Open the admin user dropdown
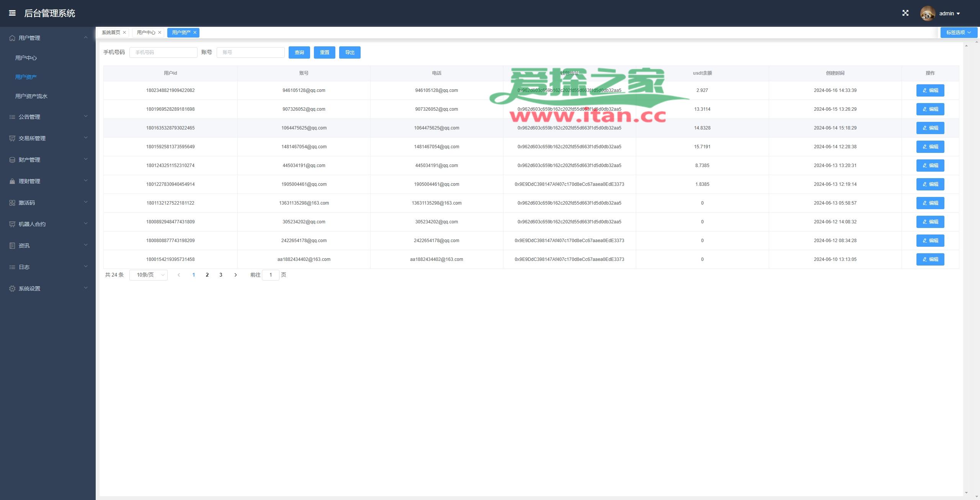 [x=949, y=13]
